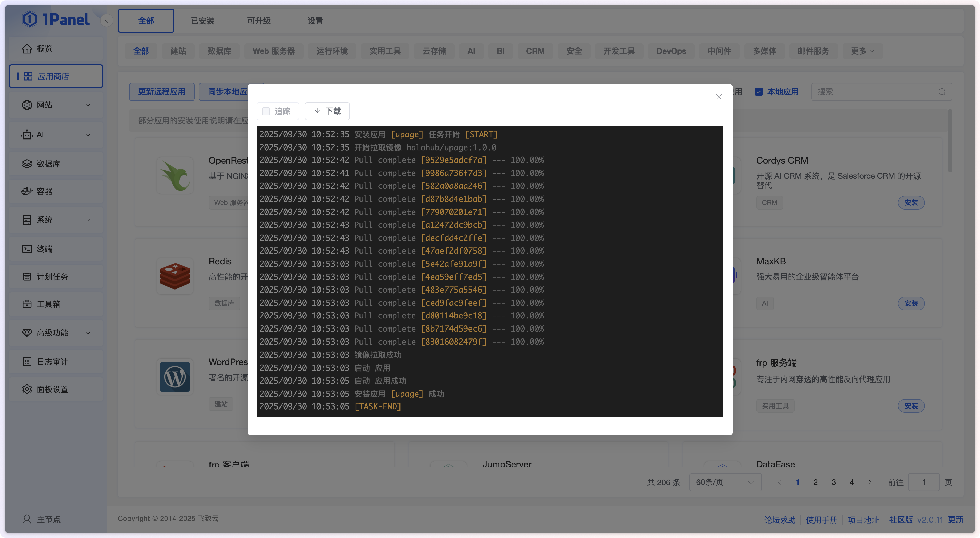This screenshot has height=538, width=980.
Task: Enable the 追踪 checkbox in log dialog
Action: point(266,111)
